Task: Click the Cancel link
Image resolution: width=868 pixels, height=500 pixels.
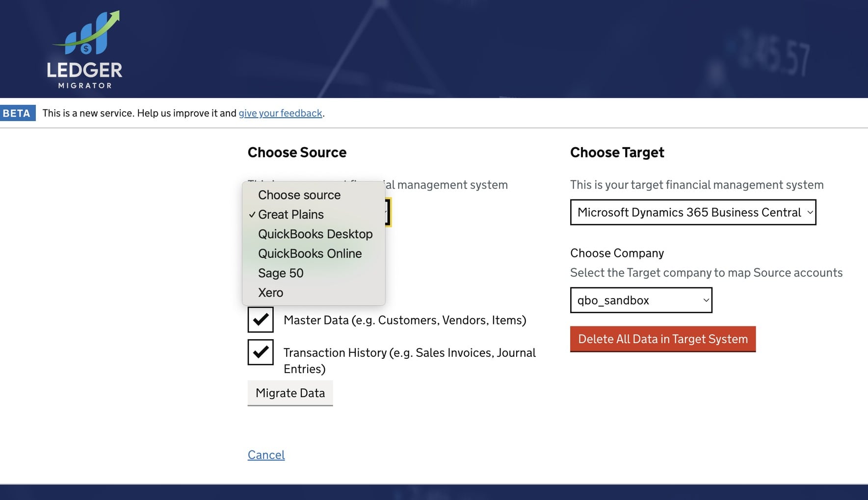Action: click(x=265, y=455)
